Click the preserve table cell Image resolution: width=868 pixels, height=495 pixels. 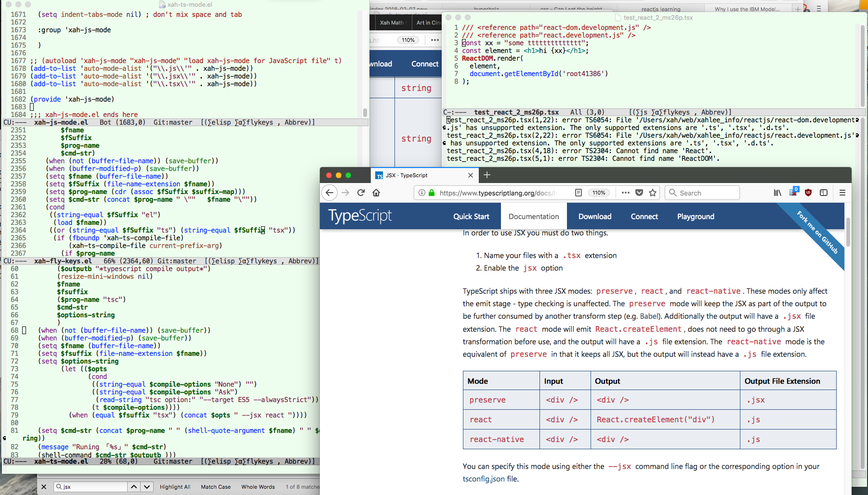pos(501,400)
